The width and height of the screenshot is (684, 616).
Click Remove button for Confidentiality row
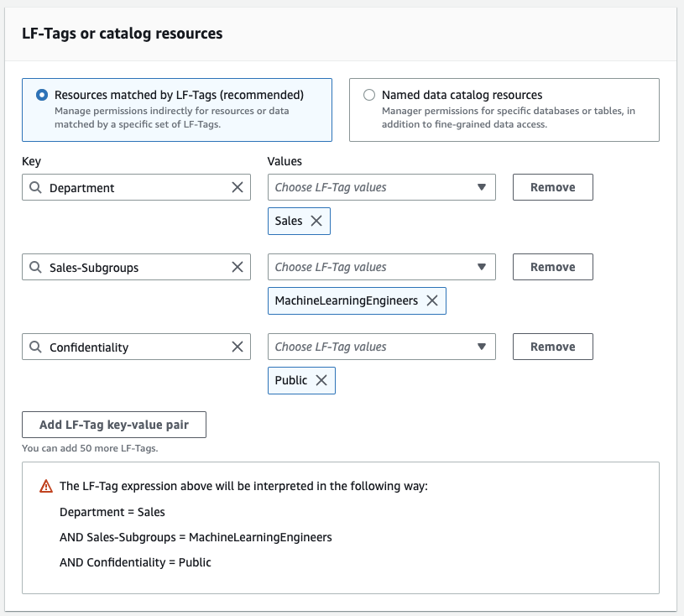click(552, 347)
